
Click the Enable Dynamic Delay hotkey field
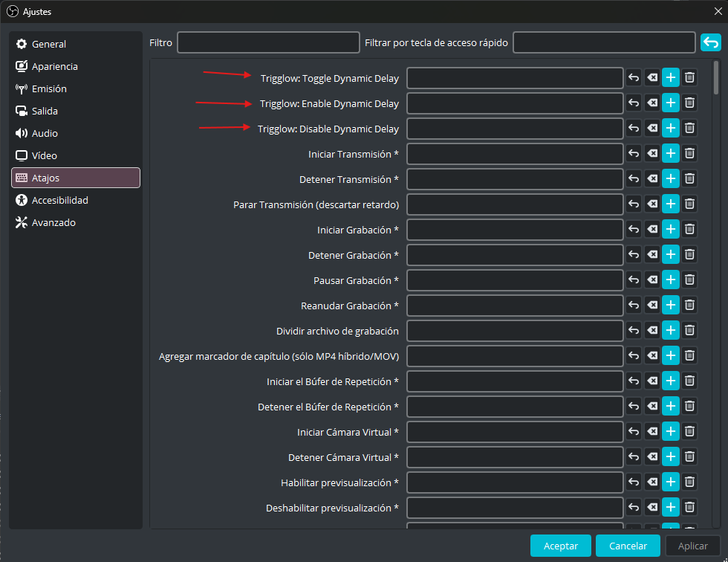pos(515,103)
